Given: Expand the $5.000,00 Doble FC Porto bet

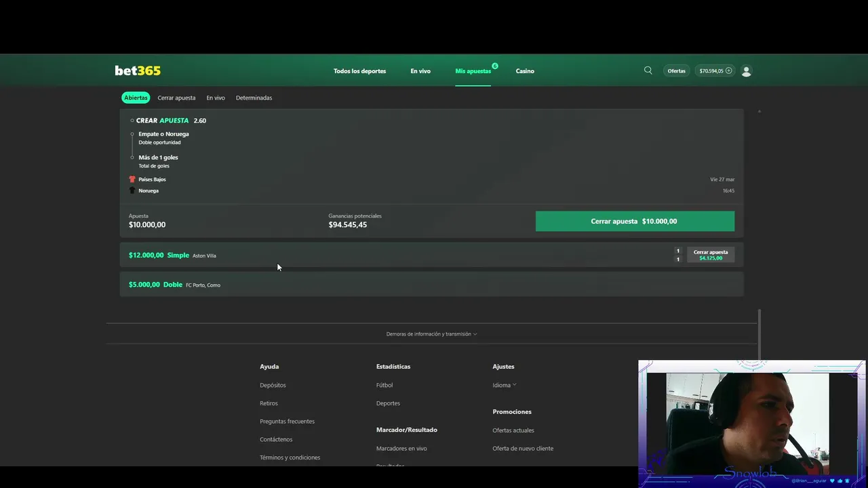Looking at the screenshot, I should pos(431,285).
